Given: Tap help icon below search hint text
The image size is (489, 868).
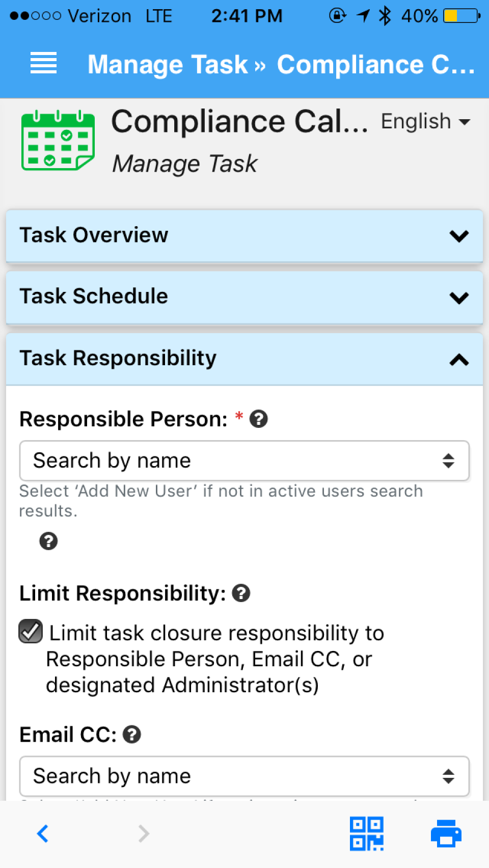Looking at the screenshot, I should click(x=48, y=541).
